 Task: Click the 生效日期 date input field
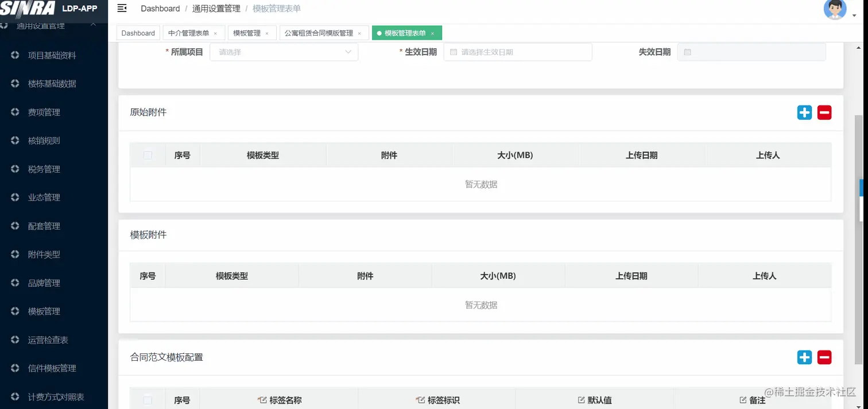[517, 52]
